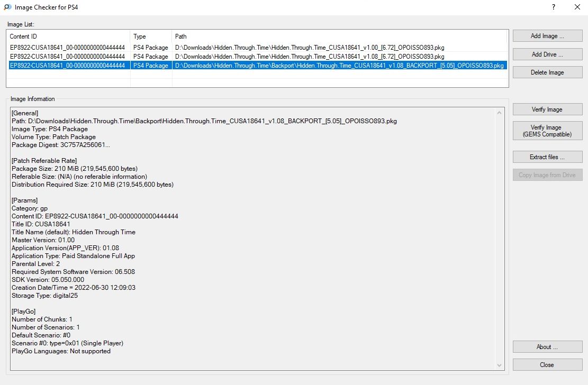Click the Image Type: PS4 Package line
588x385 pixels.
(50, 129)
